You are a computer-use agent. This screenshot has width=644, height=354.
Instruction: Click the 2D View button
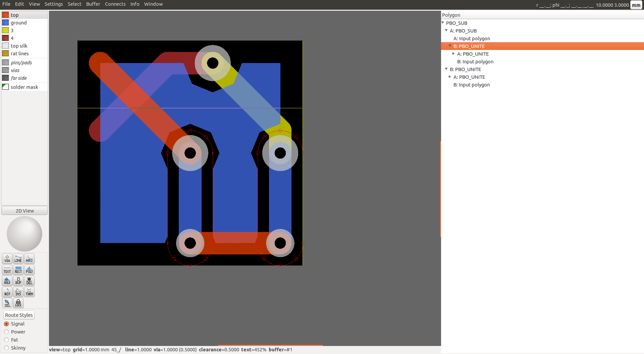coord(24,211)
